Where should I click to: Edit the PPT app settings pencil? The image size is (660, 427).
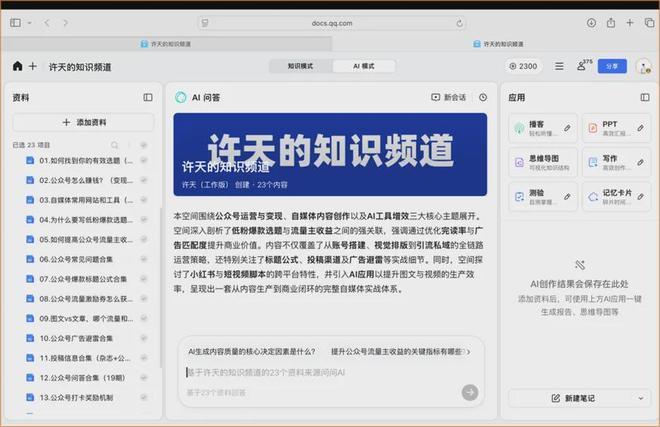(x=640, y=128)
